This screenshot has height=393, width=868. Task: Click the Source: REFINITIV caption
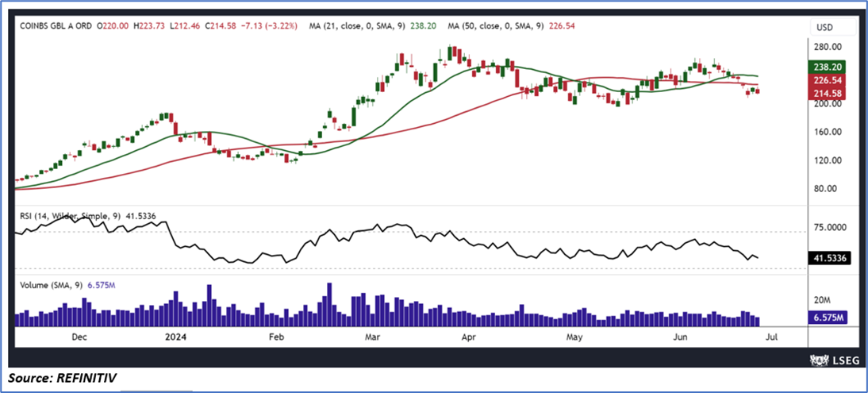[x=62, y=379]
